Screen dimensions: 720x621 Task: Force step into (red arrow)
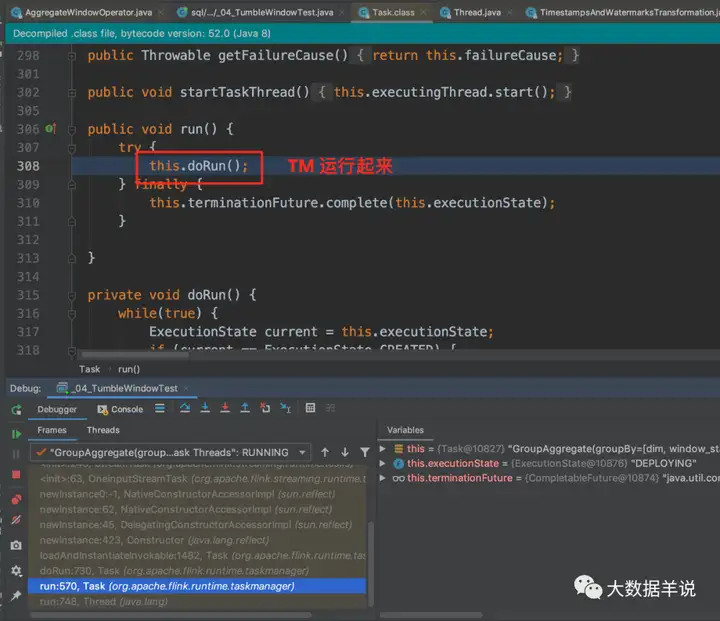pyautogui.click(x=225, y=408)
